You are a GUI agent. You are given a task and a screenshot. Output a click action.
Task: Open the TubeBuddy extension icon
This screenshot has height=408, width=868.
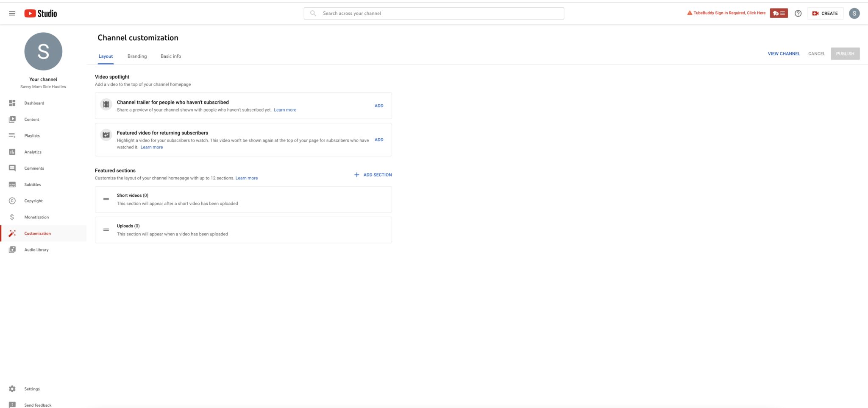click(779, 13)
